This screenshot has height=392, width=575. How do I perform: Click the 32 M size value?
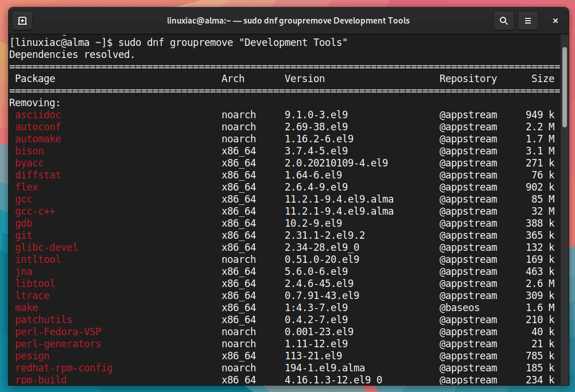[x=543, y=211]
